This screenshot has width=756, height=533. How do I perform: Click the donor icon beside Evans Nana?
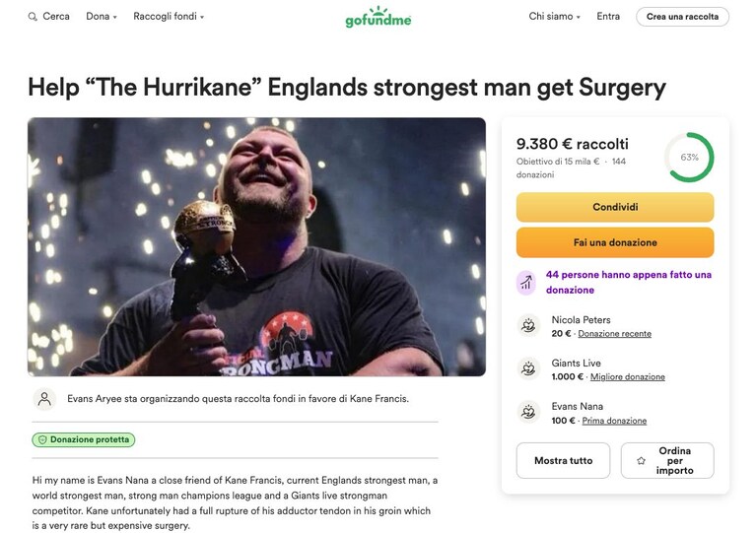point(528,413)
